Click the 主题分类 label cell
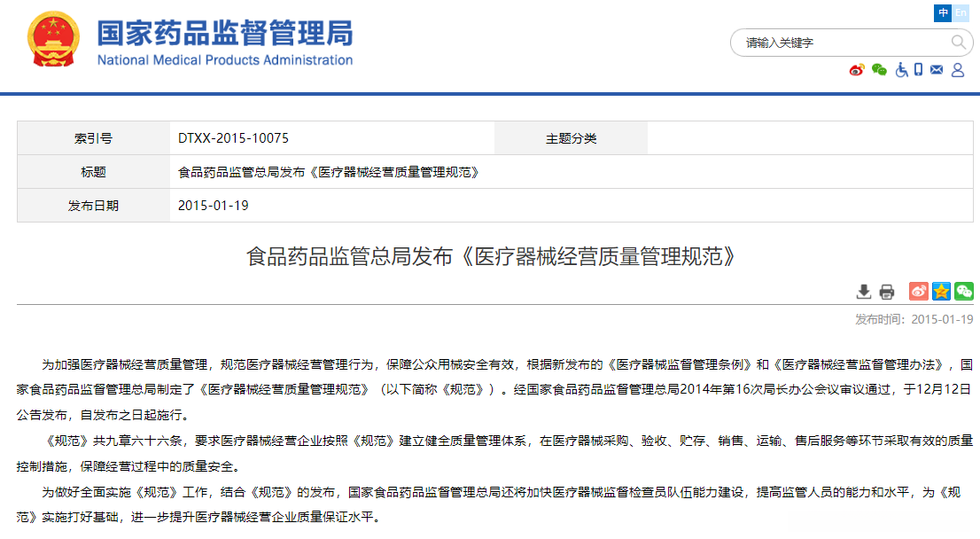Viewport: 980px width, 539px height. click(x=571, y=138)
